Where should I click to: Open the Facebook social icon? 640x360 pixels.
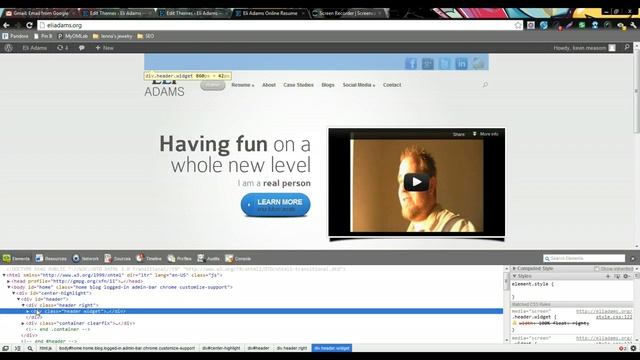coord(411,63)
